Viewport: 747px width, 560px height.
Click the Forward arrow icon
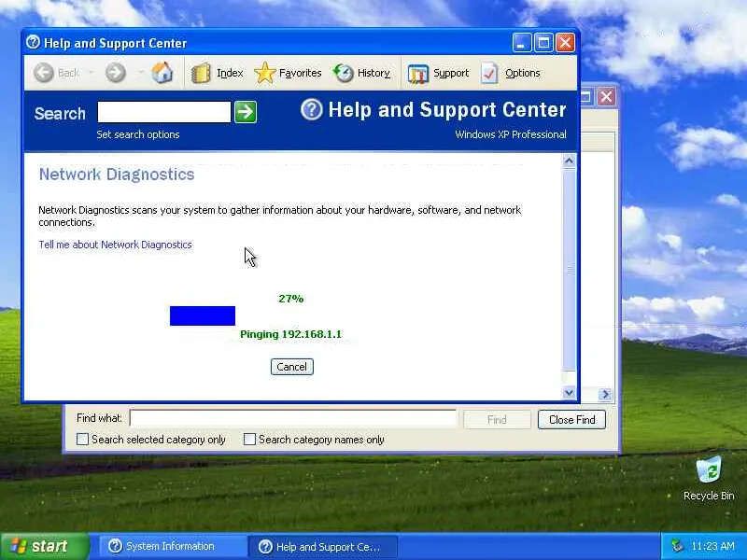point(115,73)
